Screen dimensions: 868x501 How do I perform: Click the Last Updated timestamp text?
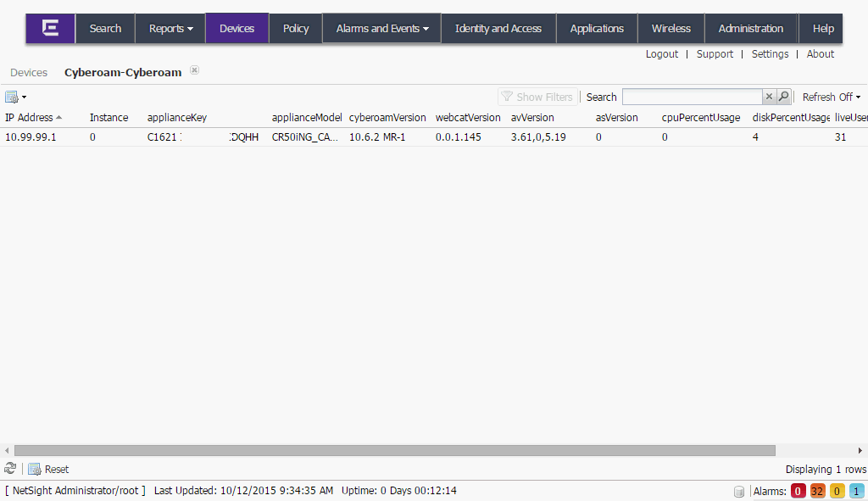tap(243, 491)
